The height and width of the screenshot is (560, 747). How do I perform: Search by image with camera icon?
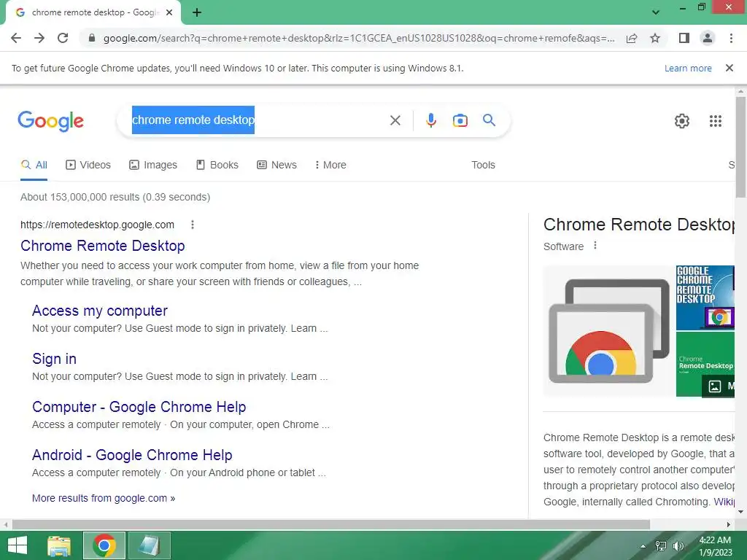(460, 120)
